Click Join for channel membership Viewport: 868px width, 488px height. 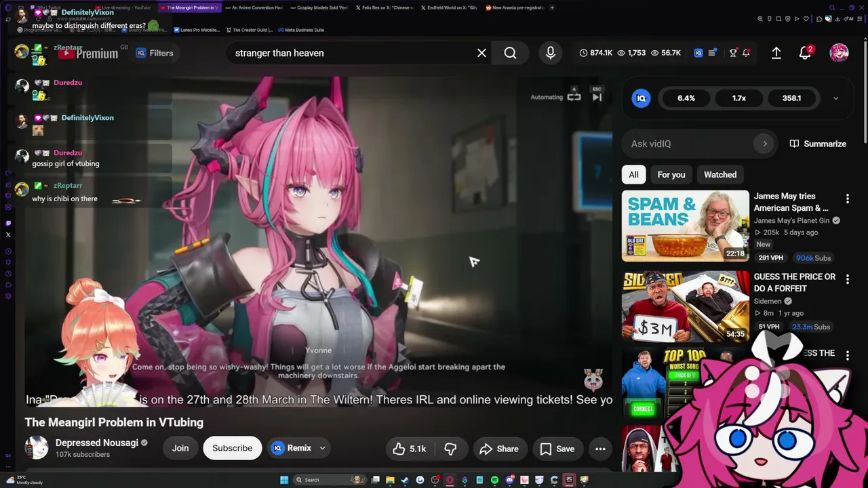[x=180, y=448]
